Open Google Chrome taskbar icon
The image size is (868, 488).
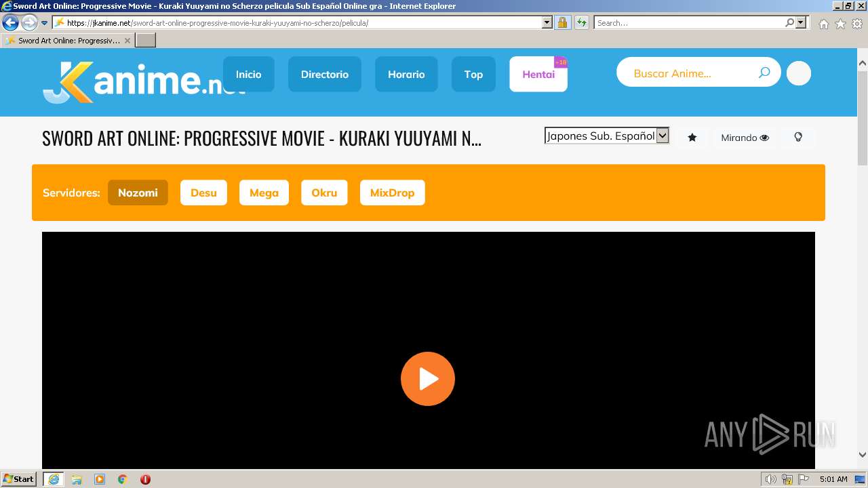[x=123, y=479]
